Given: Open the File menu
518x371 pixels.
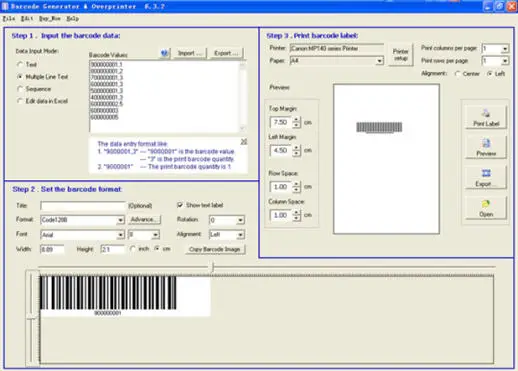Looking at the screenshot, I should point(9,19).
